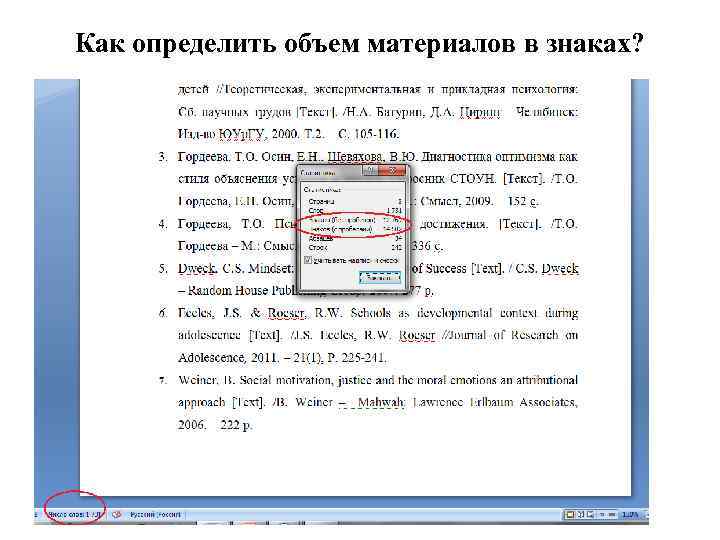Switch to Draft view
This screenshot has height=540, width=720.
(612, 515)
